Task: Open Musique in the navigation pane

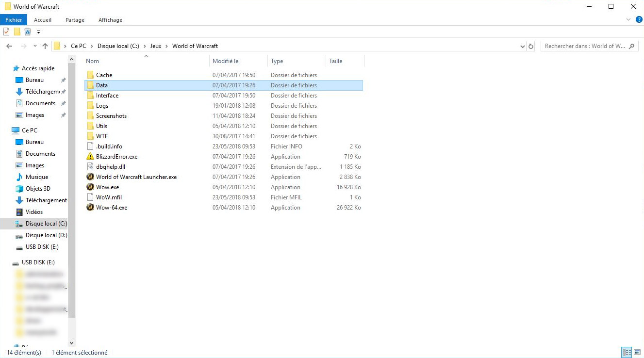Action: (x=37, y=177)
